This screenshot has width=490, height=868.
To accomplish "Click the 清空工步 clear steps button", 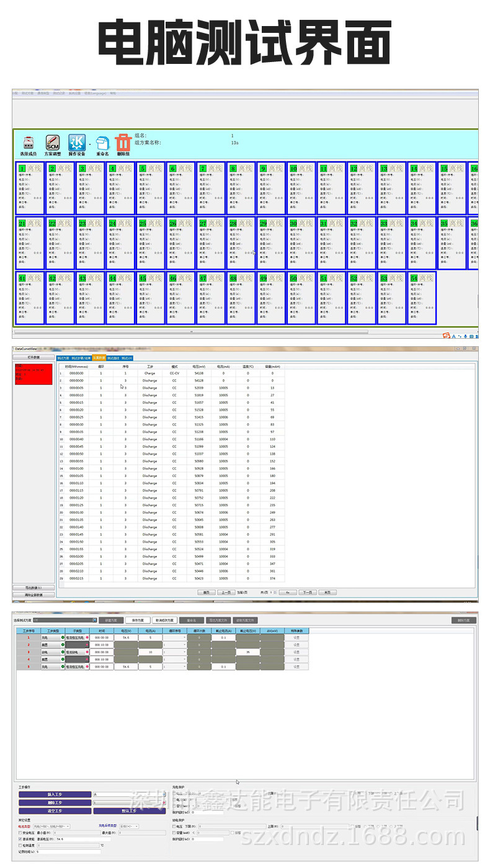I will (55, 811).
